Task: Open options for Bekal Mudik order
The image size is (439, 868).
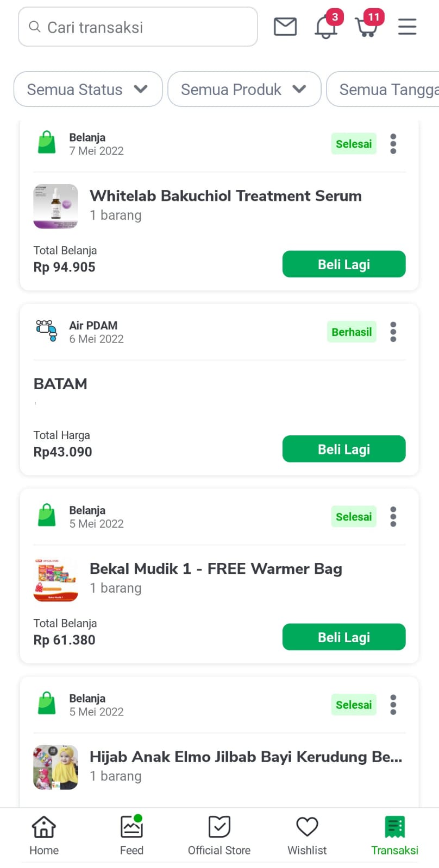Action: pos(393,517)
